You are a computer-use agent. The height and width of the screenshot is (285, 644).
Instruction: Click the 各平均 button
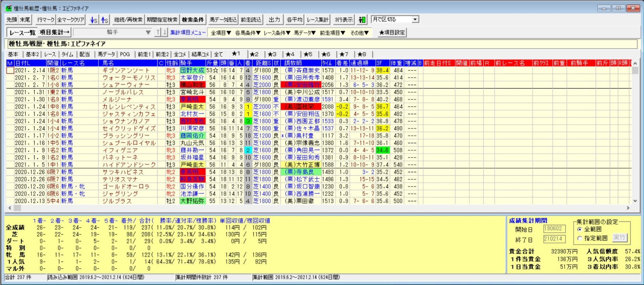click(294, 20)
